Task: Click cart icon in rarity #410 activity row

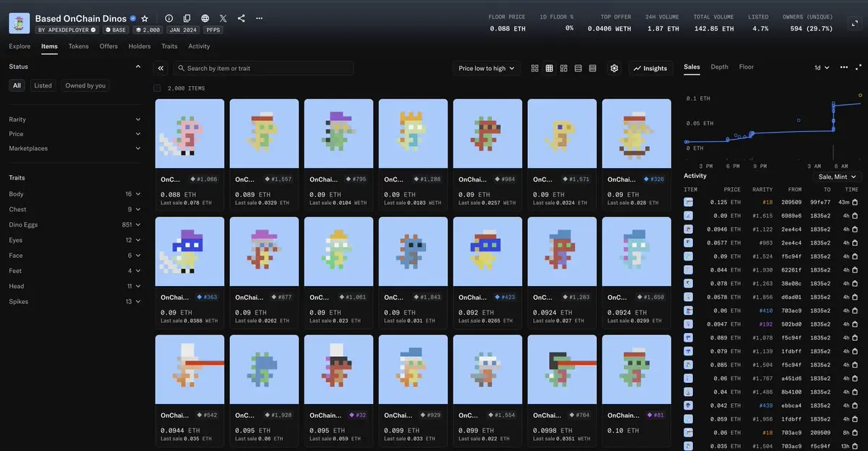Action: coord(854,311)
